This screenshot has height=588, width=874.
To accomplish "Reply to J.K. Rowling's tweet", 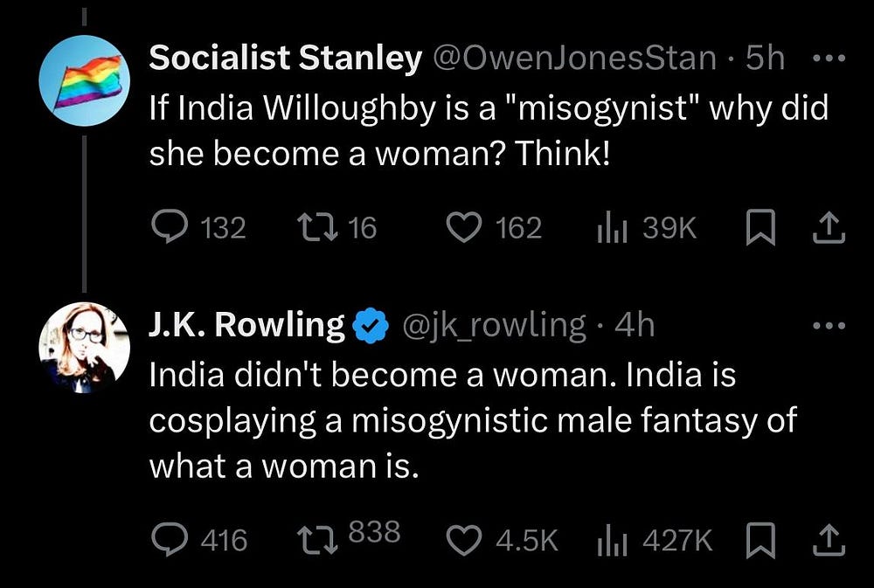I will point(166,540).
